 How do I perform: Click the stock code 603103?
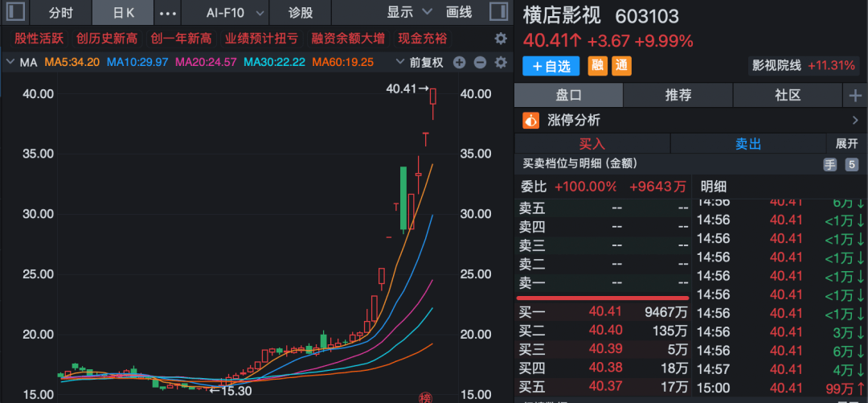[647, 16]
